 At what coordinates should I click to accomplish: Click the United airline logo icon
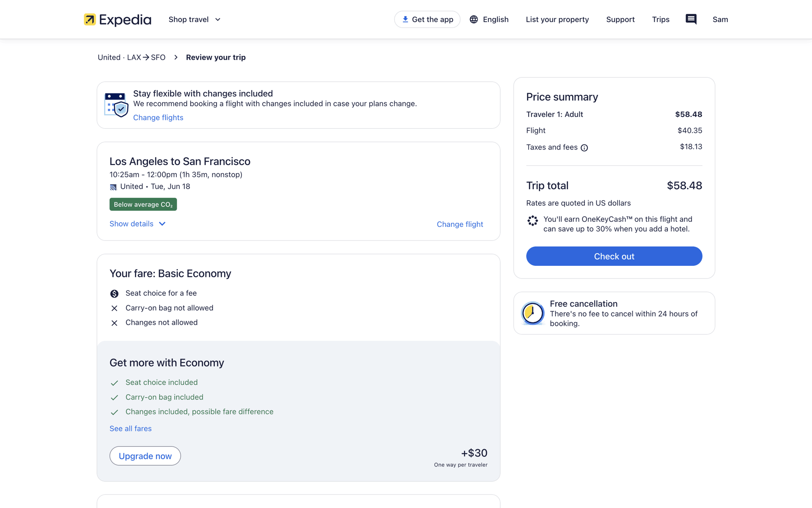coord(113,187)
